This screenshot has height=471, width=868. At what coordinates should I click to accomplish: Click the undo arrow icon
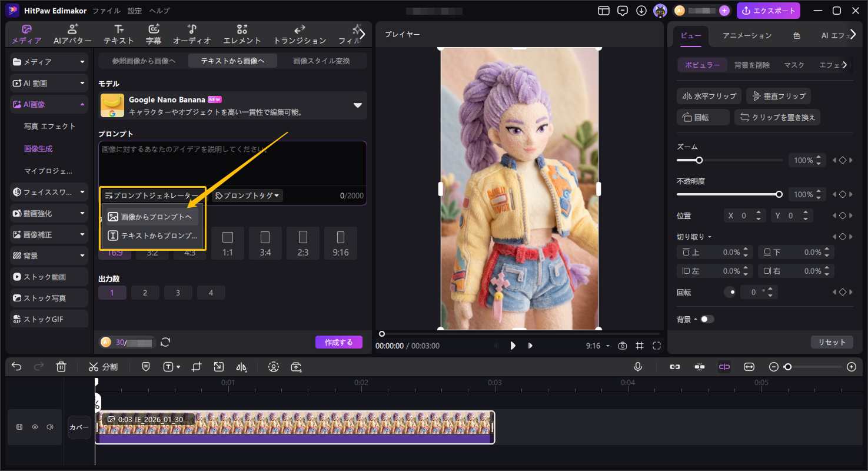click(16, 367)
